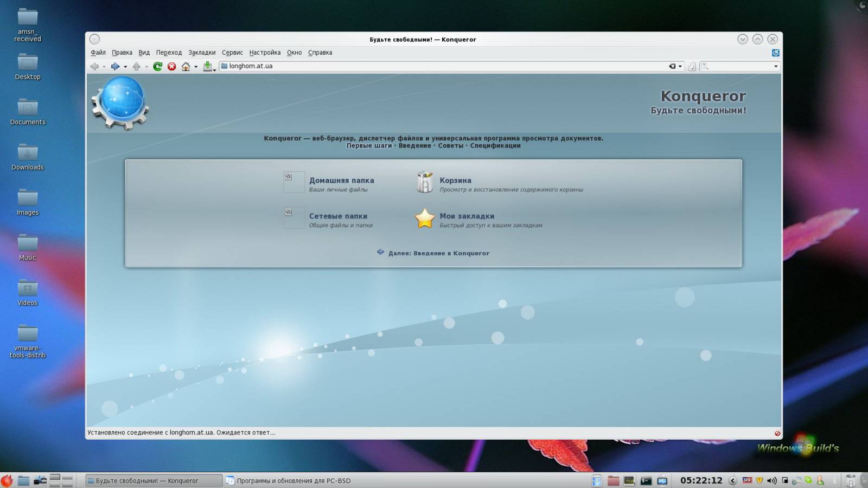
Task: Open the Окно menu
Action: pyautogui.click(x=294, y=53)
